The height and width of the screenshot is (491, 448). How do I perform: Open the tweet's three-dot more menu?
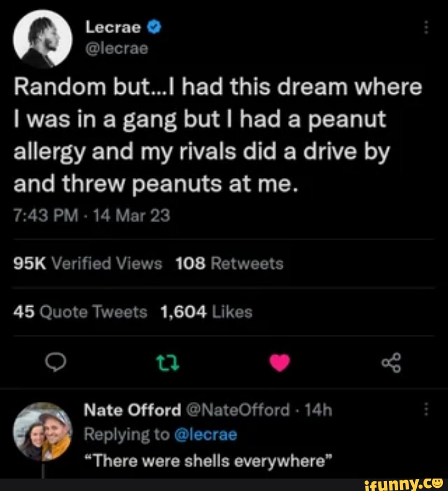pyautogui.click(x=426, y=28)
